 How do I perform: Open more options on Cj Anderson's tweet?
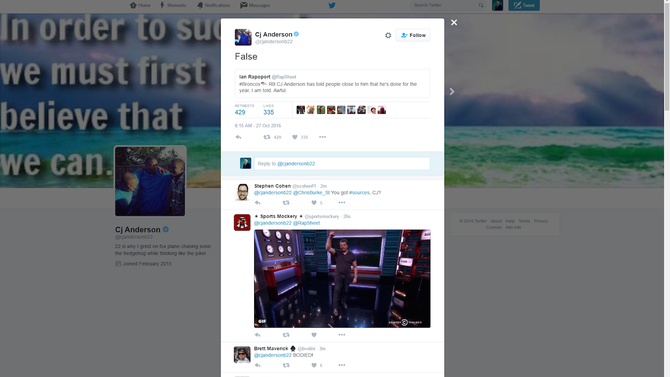(x=323, y=137)
